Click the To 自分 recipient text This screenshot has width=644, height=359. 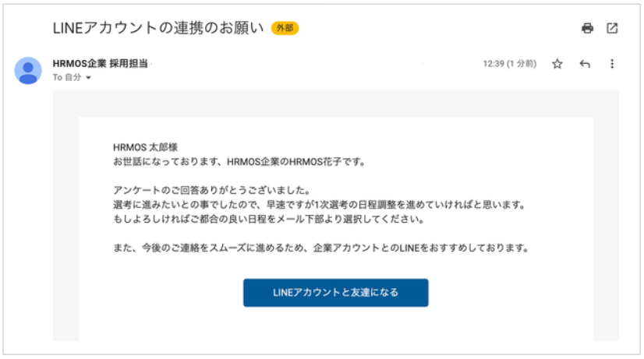(67, 78)
